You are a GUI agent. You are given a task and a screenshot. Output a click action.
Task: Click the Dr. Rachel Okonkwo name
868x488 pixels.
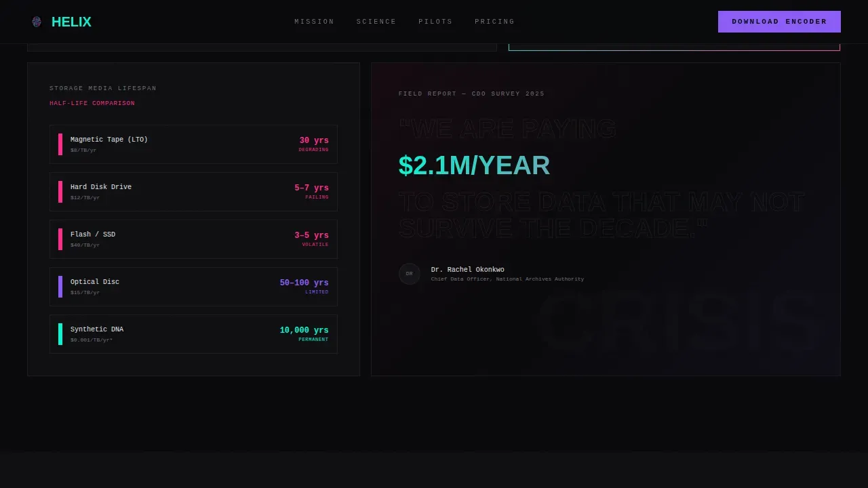468,270
